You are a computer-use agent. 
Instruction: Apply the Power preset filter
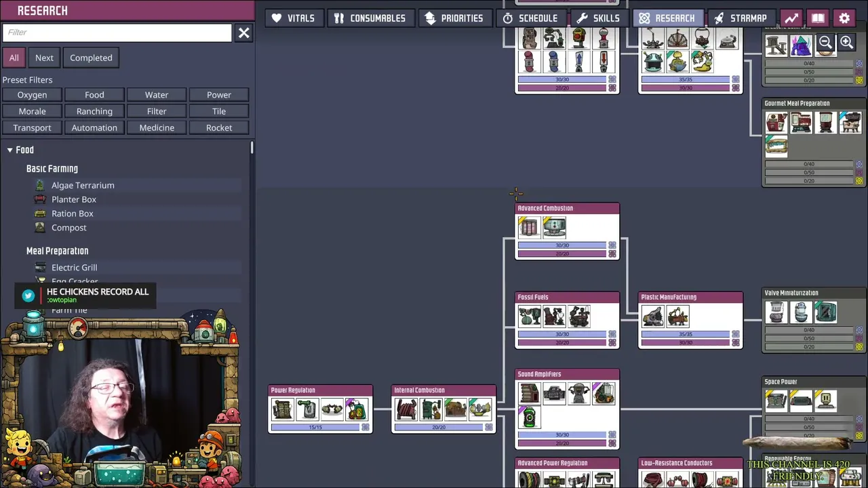point(219,95)
